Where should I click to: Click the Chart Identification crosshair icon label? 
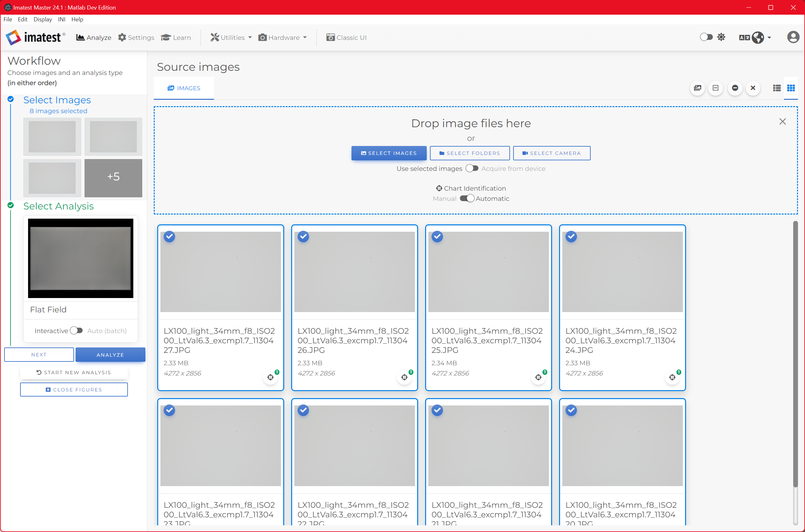click(x=439, y=188)
